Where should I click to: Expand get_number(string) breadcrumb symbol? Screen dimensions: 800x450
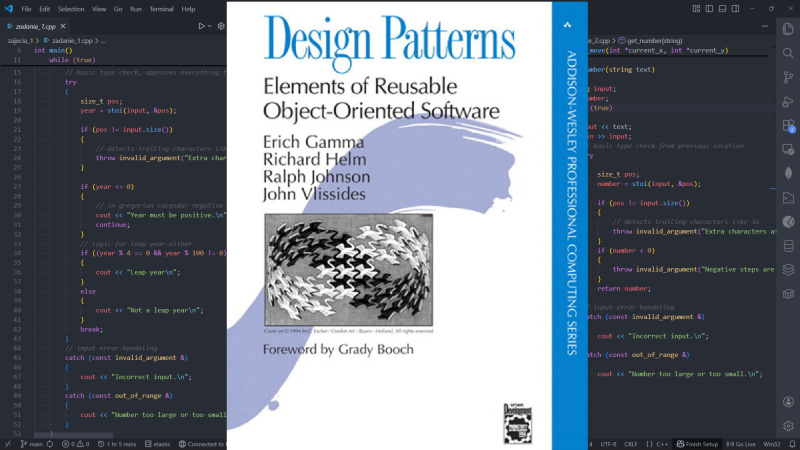tap(654, 40)
